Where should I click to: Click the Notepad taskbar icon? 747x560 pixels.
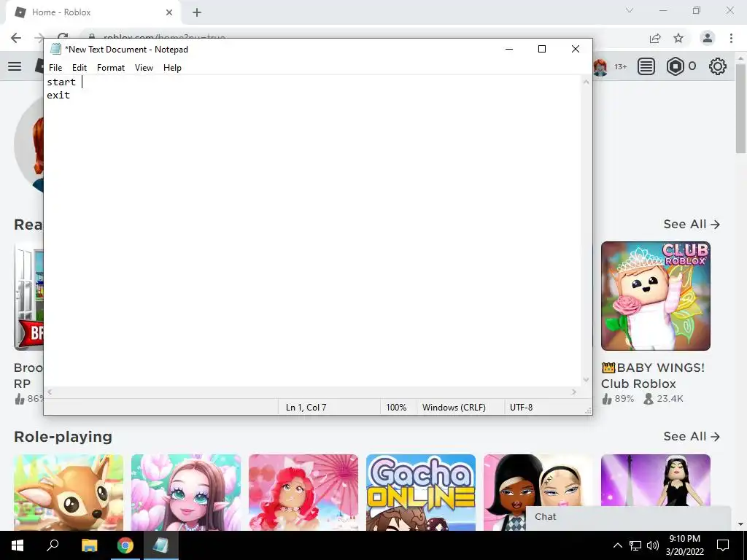pyautogui.click(x=160, y=545)
